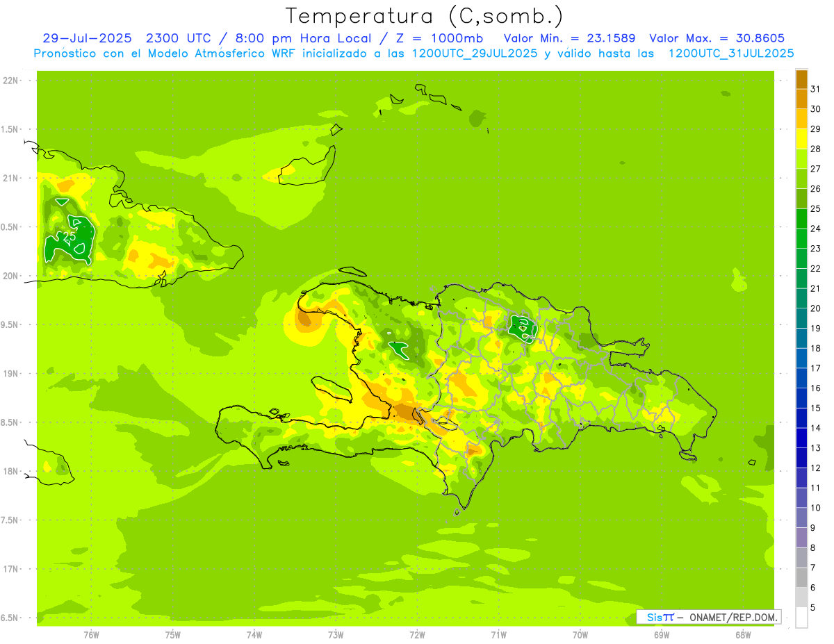Click the '75W' longitude axis label

[x=173, y=634]
